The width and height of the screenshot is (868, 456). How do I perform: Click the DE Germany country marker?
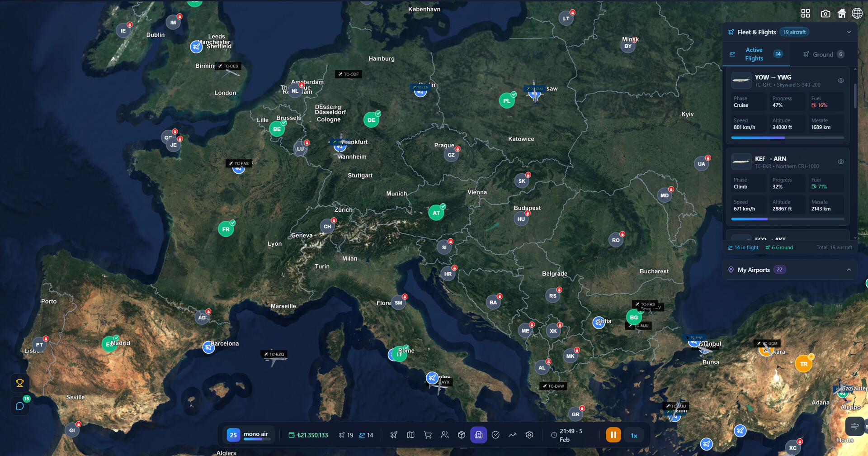pos(371,120)
